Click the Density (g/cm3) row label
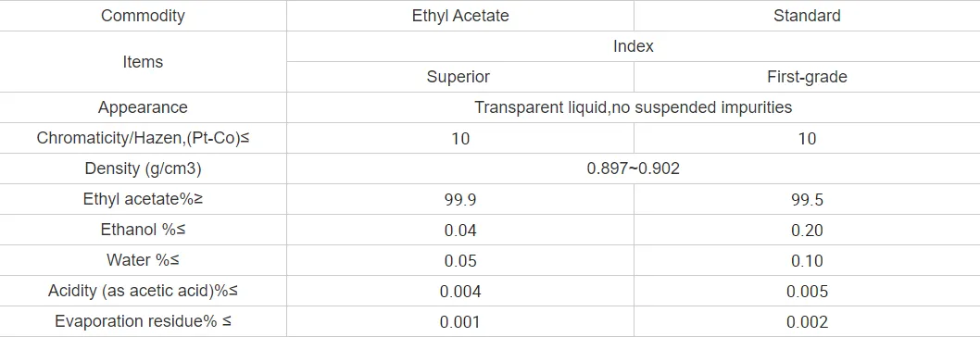Image resolution: width=980 pixels, height=337 pixels. coord(144,168)
